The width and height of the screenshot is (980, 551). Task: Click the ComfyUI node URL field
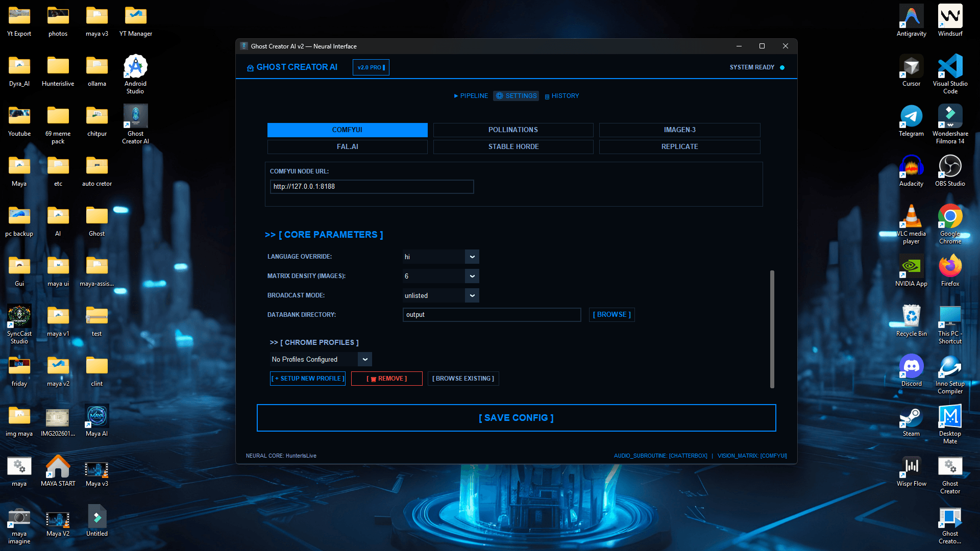coord(372,187)
